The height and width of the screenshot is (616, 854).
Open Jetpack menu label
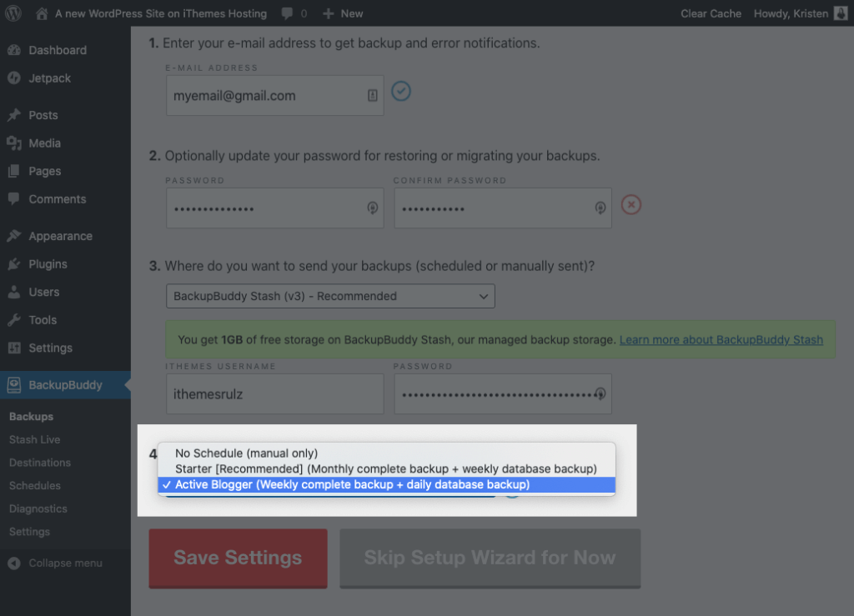tap(49, 78)
